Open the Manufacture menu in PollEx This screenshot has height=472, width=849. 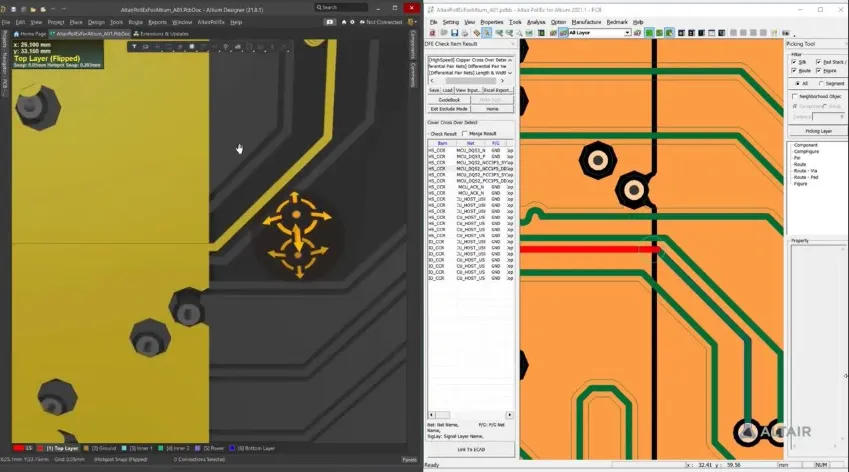coord(586,22)
